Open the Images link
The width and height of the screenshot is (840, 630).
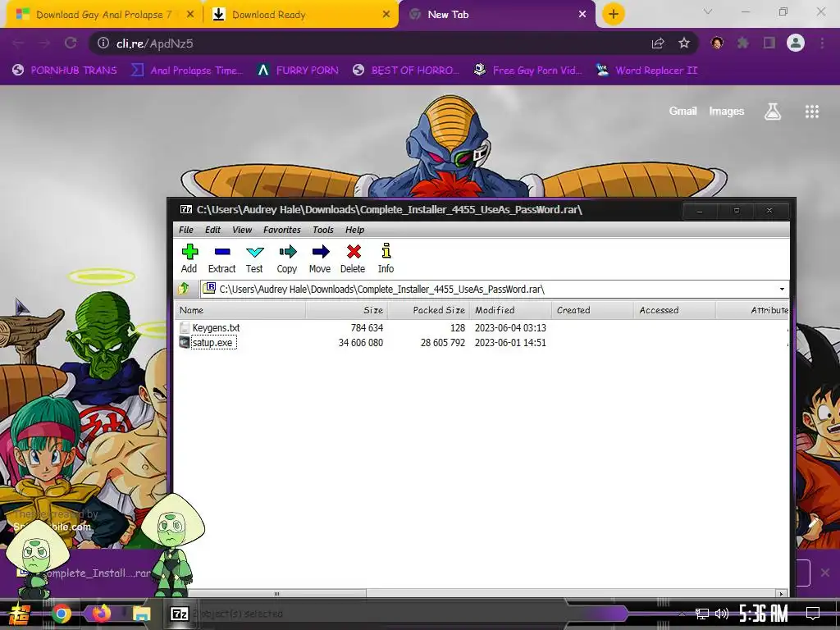click(727, 112)
